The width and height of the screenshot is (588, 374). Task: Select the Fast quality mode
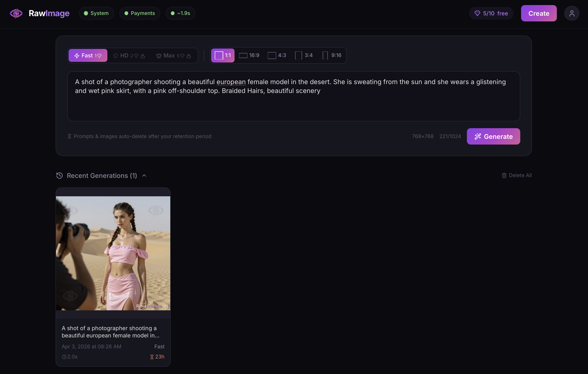coord(88,55)
